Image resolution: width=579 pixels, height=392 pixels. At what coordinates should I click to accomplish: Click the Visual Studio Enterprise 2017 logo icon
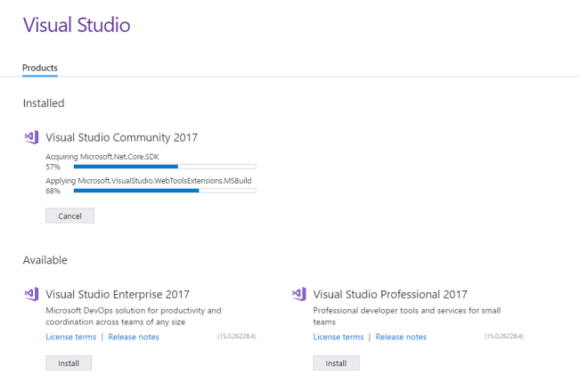tap(31, 294)
